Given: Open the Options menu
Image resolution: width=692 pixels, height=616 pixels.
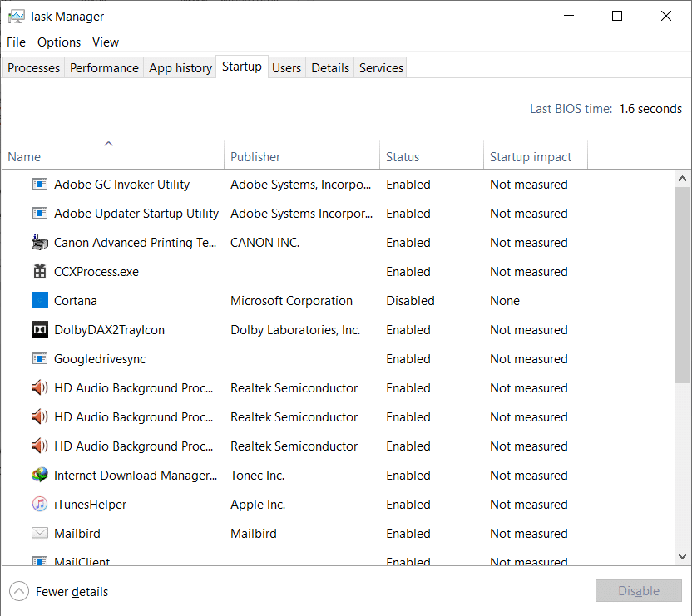Looking at the screenshot, I should click(x=59, y=42).
